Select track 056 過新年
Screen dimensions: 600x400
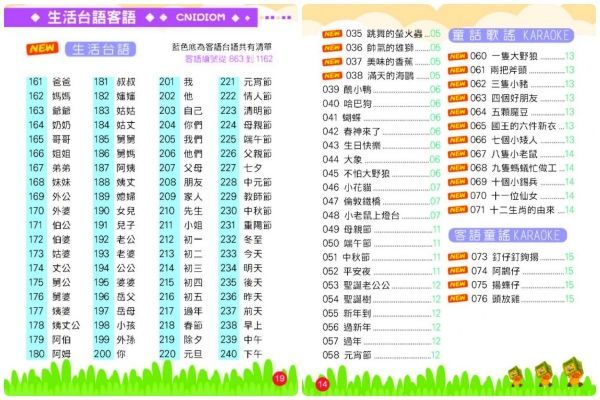(381, 327)
